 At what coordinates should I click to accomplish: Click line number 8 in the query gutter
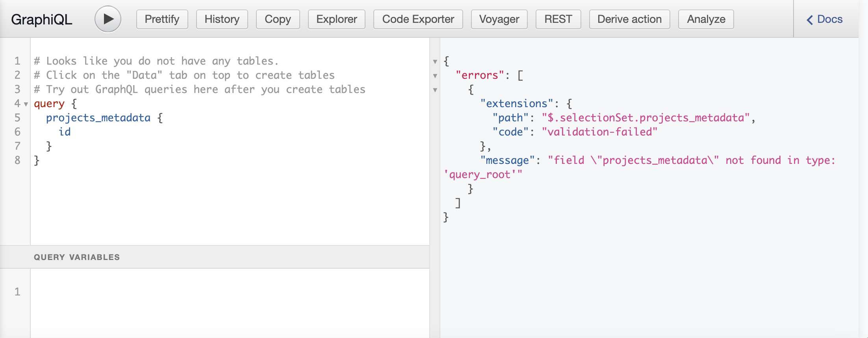(17, 160)
